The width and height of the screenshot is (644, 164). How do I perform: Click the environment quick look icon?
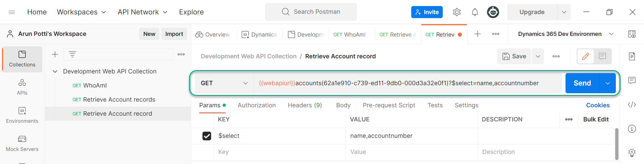632,34
